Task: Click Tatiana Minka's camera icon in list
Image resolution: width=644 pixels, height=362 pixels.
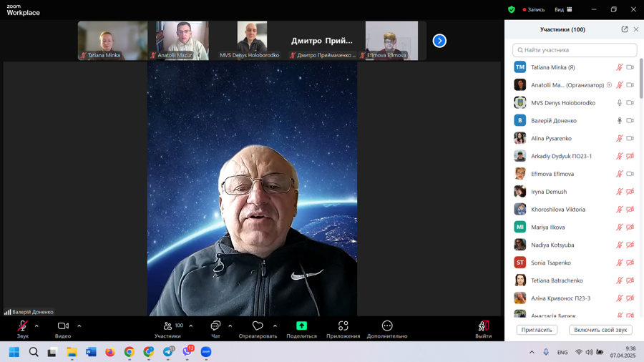Action: (x=630, y=67)
